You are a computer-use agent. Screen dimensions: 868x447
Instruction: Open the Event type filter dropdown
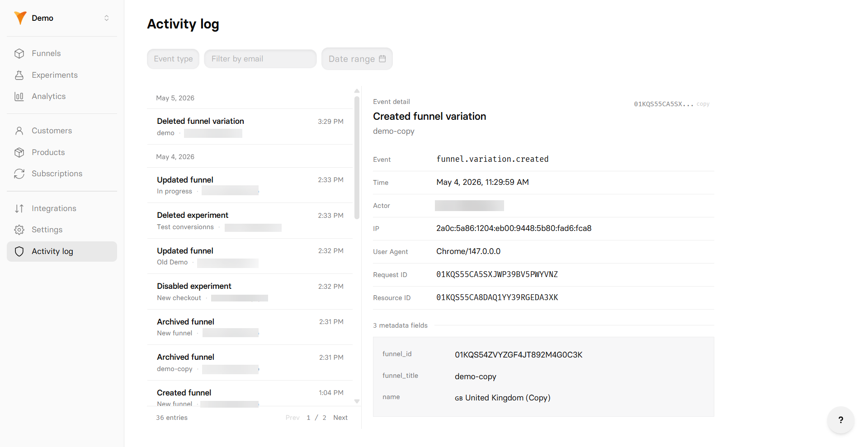click(x=173, y=59)
